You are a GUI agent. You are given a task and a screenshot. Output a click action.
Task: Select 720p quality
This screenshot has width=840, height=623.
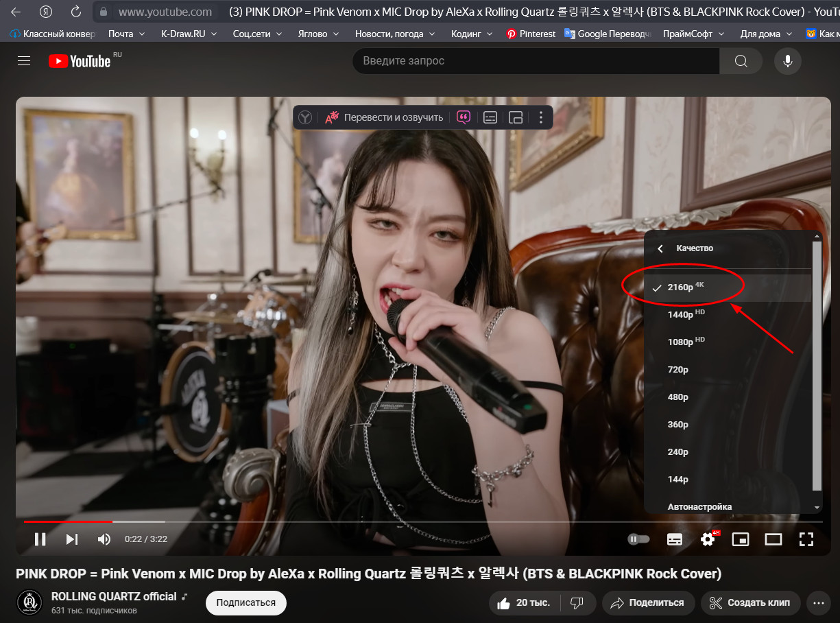(x=728, y=370)
